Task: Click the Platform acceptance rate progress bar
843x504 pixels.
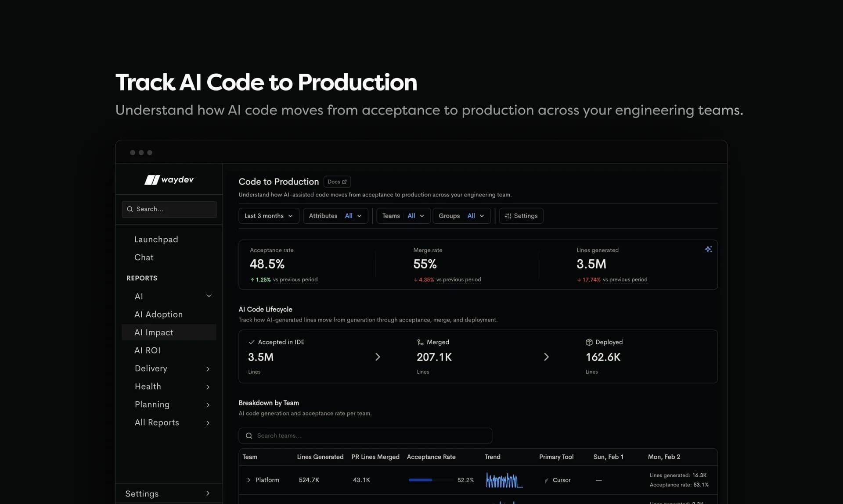Action: tap(431, 480)
